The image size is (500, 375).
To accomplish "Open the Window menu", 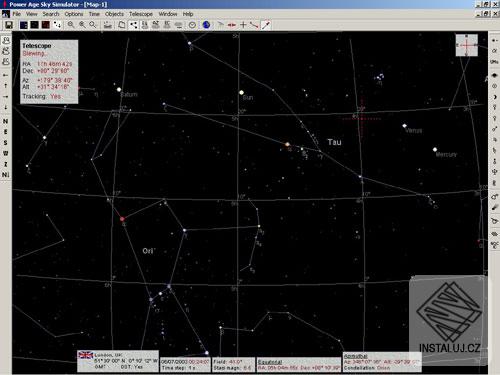I will coord(168,14).
